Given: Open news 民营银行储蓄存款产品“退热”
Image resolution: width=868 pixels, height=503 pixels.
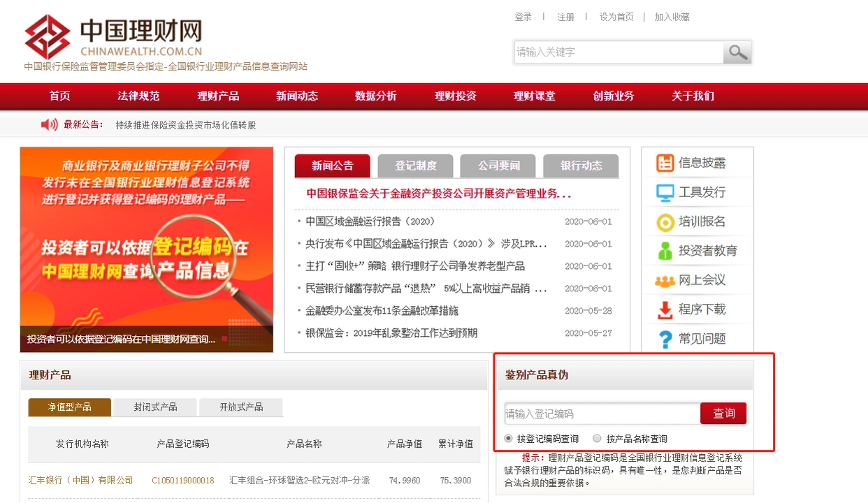Looking at the screenshot, I should [426, 289].
